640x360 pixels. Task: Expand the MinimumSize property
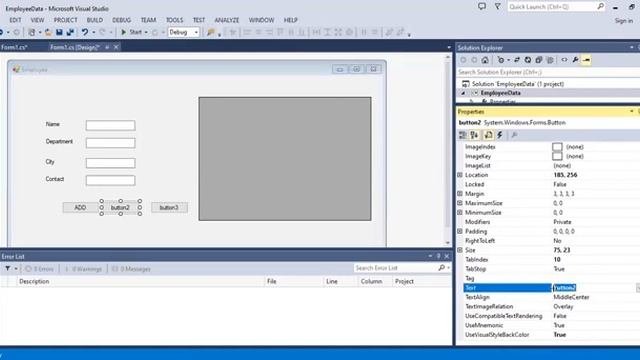tap(460, 213)
